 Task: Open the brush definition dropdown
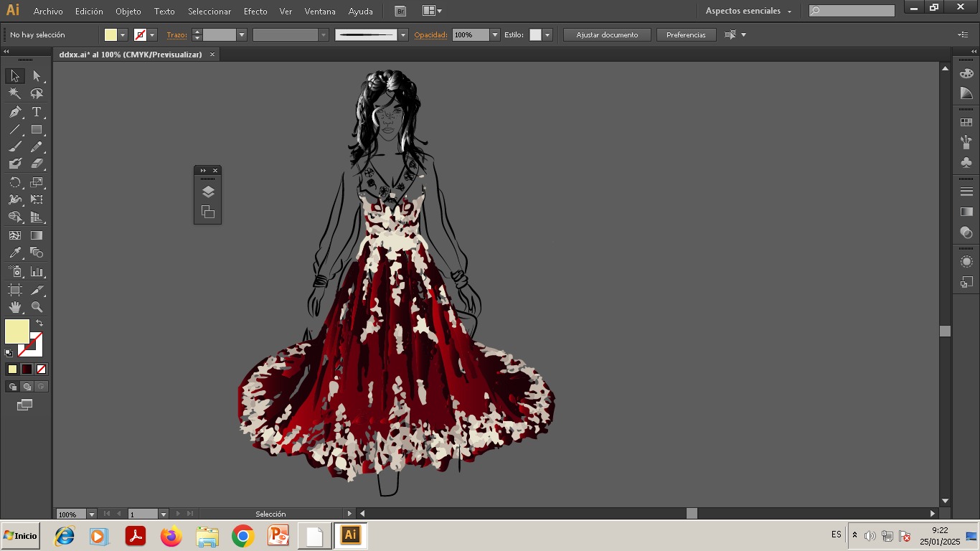403,34
